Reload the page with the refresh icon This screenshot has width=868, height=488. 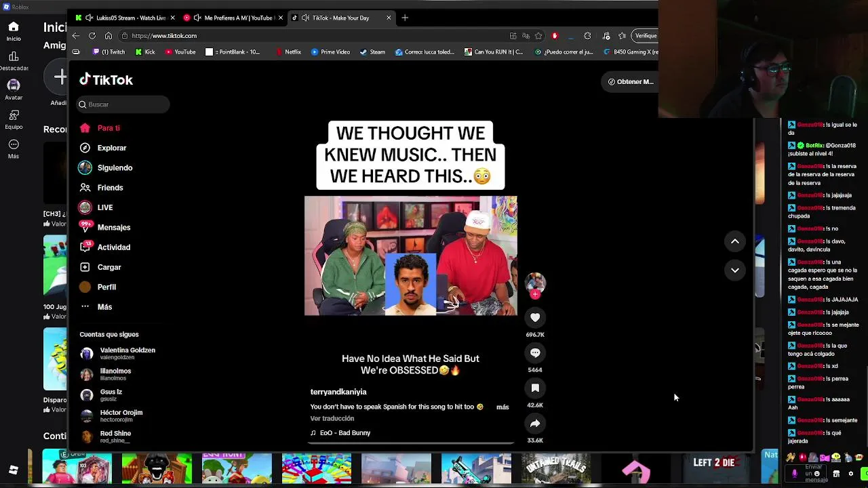coord(92,36)
